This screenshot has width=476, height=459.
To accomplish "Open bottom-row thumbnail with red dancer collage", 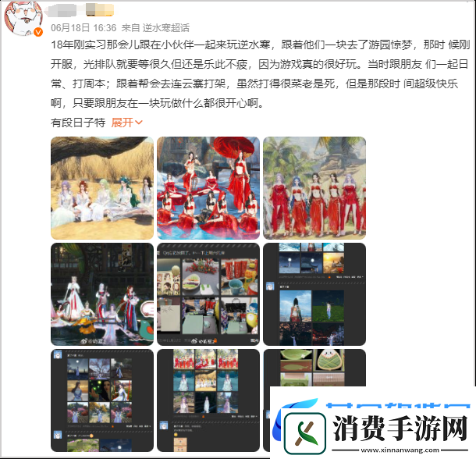I will (208, 400).
